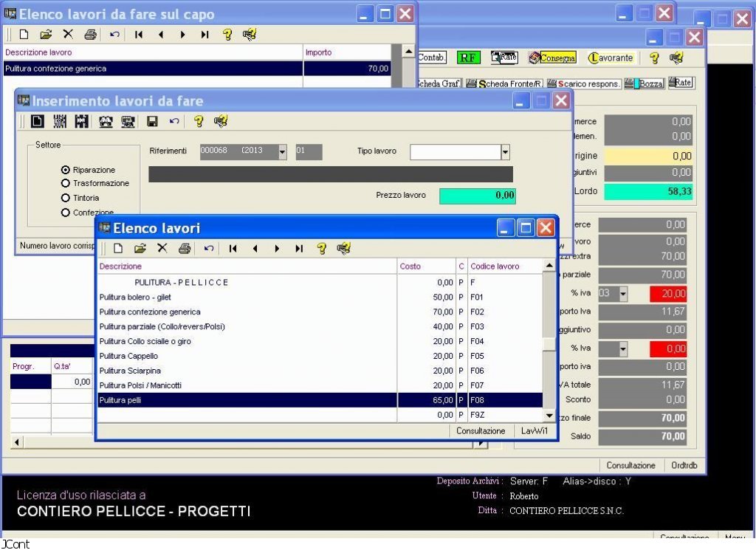
Task: Select the Pulitura bolero - gilet row
Action: point(247,297)
